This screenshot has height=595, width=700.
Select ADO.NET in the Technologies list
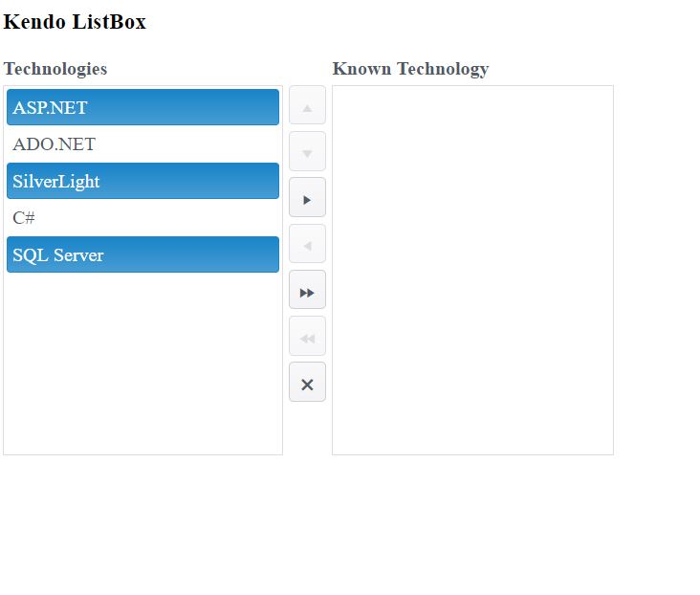[142, 144]
